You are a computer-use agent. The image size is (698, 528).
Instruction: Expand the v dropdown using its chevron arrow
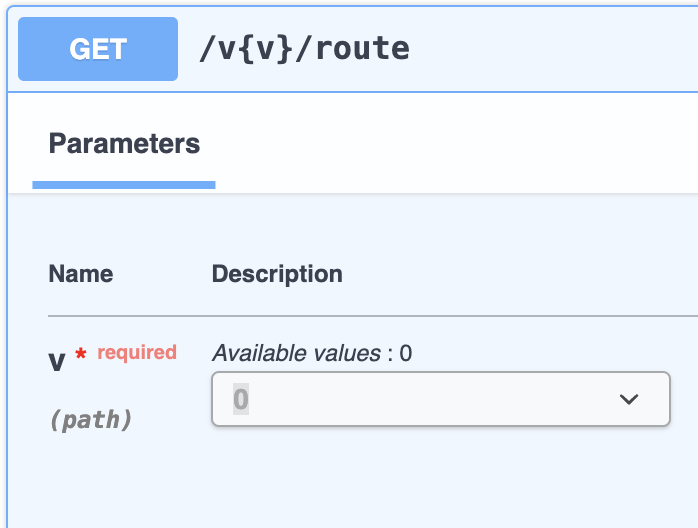(x=629, y=399)
